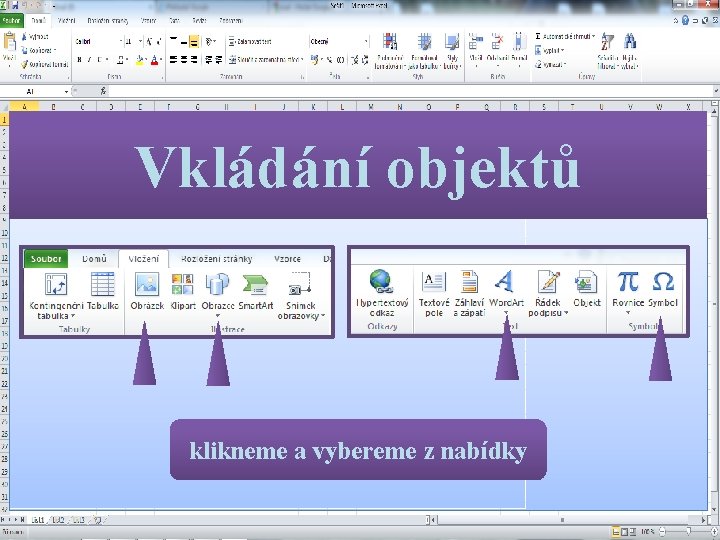This screenshot has height=540, width=720.
Task: Toggle top vertical alignment
Action: (x=174, y=41)
